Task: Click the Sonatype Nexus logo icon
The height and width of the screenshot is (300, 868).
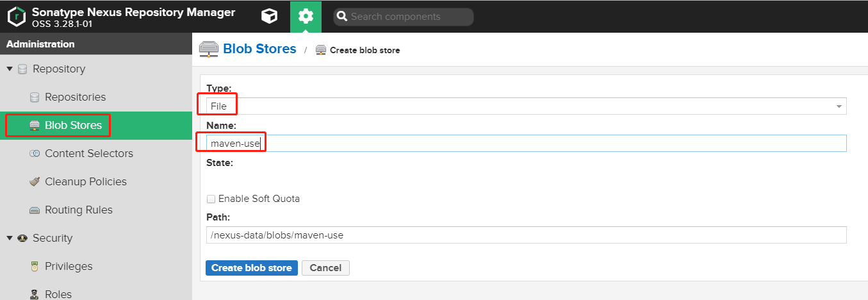Action: pyautogui.click(x=17, y=17)
